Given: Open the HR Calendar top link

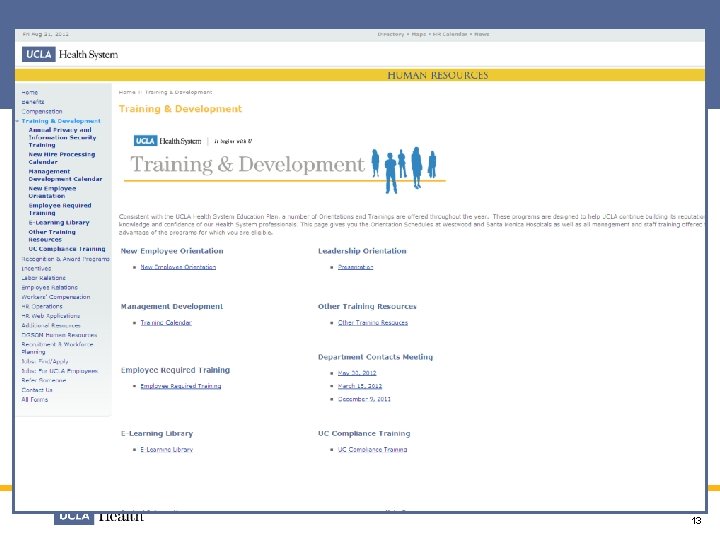Looking at the screenshot, I should click(450, 34).
